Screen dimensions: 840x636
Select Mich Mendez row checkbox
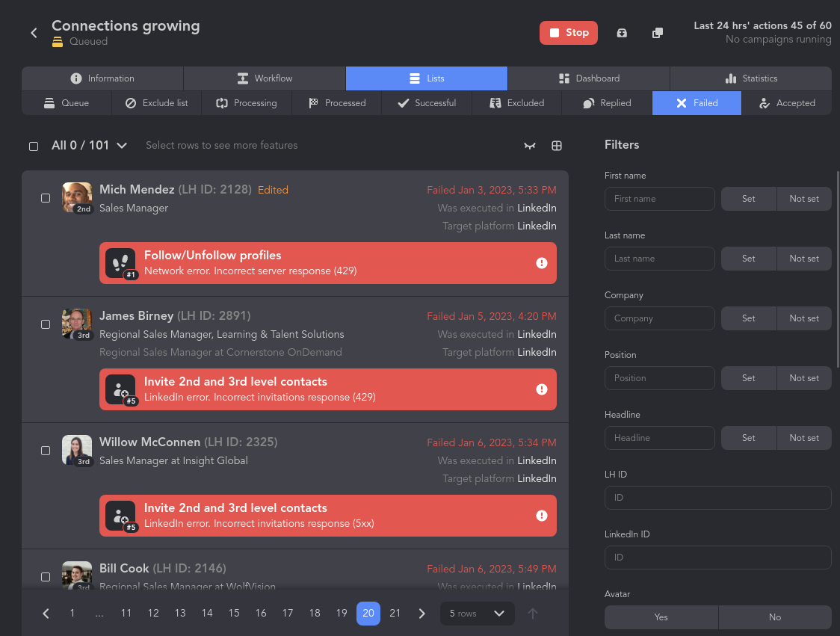tap(46, 198)
